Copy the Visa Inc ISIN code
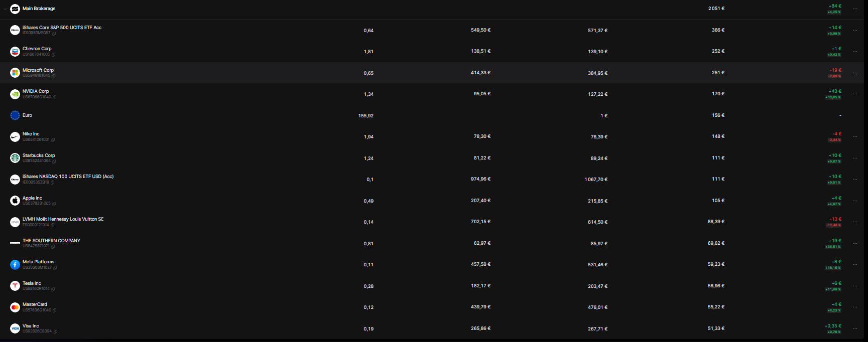 [55, 331]
